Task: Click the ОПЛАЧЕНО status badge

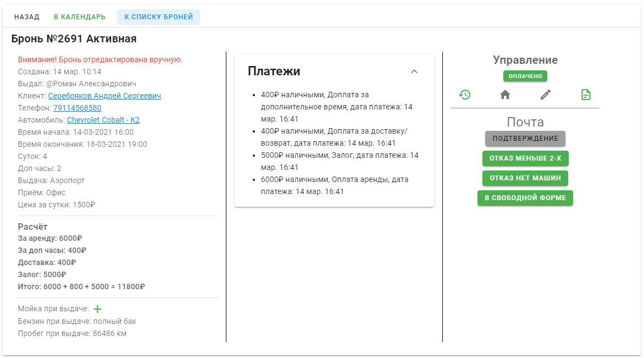Action: click(x=525, y=76)
